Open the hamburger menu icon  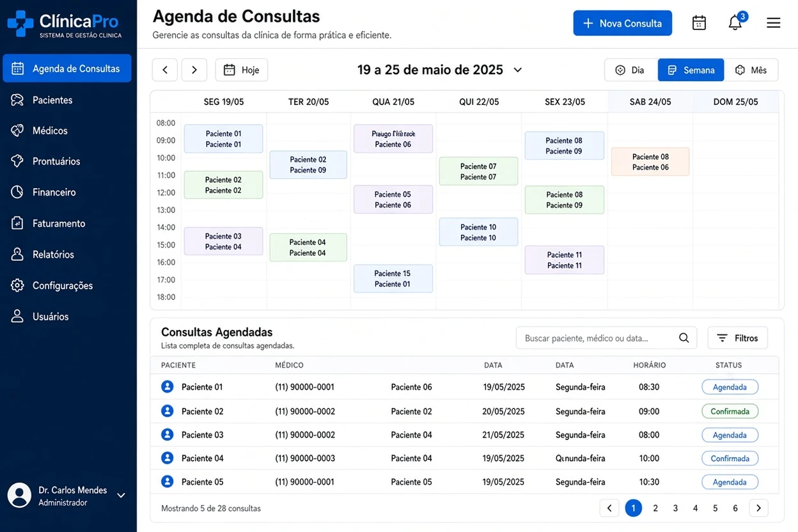773,23
